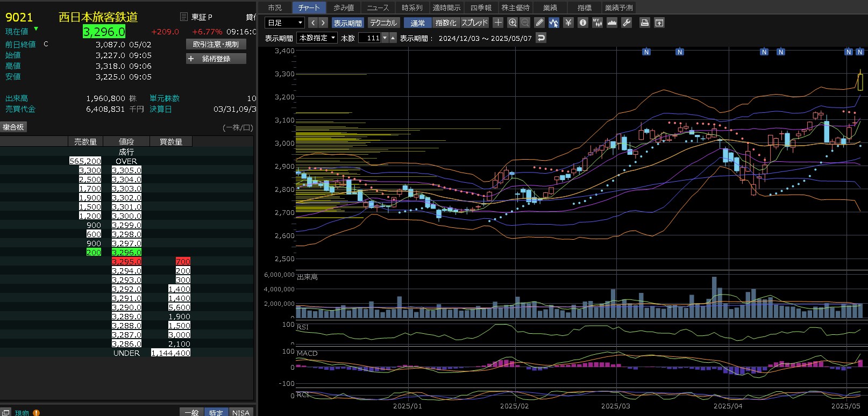This screenshot has height=416, width=868.
Task: Select スプレッド chart mode
Action: click(474, 23)
